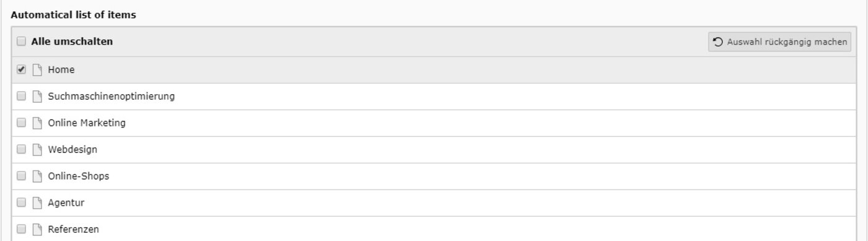Uncheck the Home checkbox

[x=21, y=70]
